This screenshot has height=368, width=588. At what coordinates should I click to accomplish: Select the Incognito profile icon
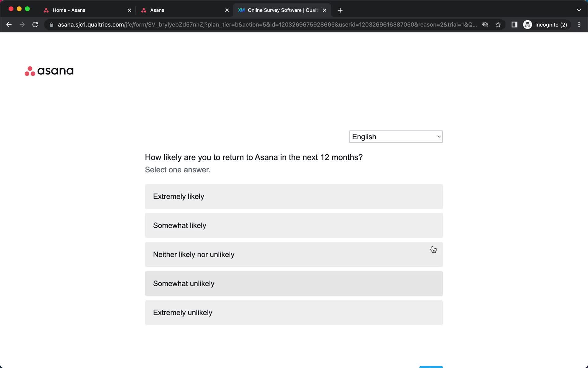coord(527,25)
